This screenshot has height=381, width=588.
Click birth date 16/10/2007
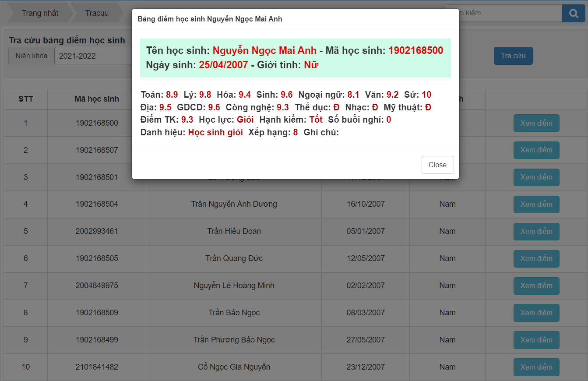tap(366, 204)
